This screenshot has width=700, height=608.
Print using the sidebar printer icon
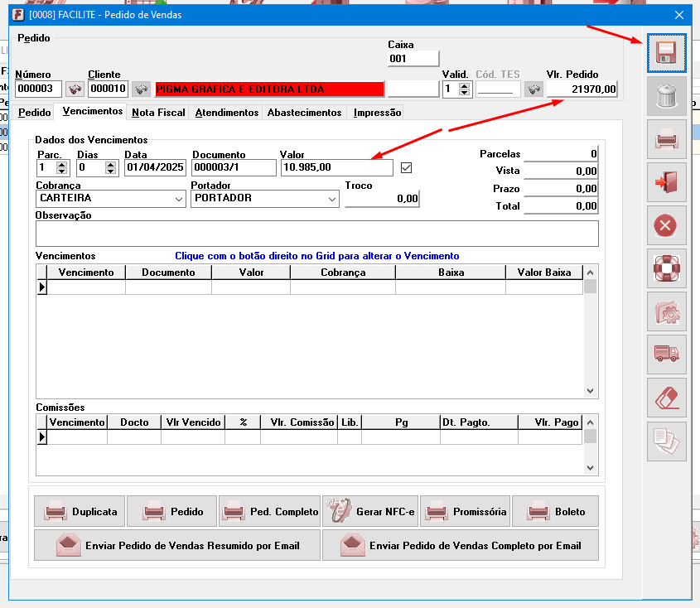click(667, 139)
